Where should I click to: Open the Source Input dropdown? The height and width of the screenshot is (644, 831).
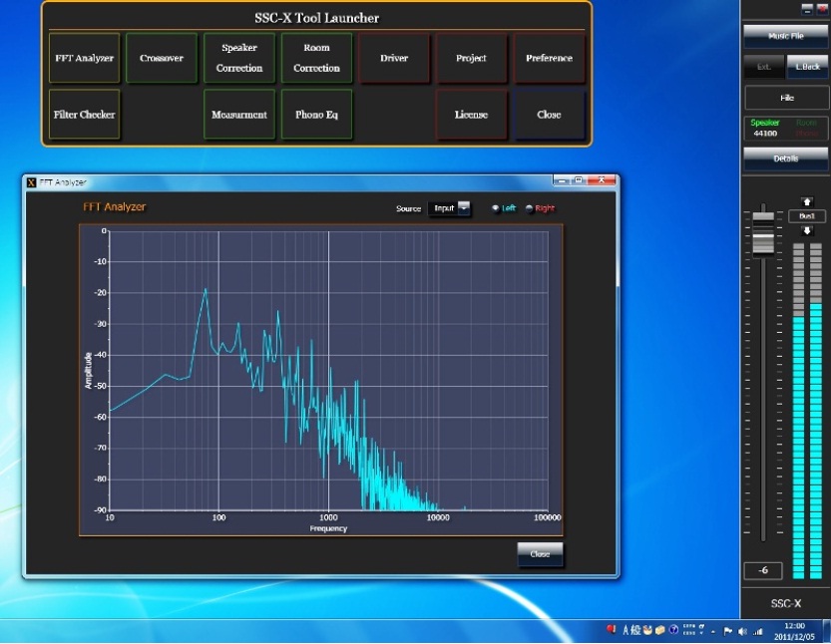tap(450, 208)
